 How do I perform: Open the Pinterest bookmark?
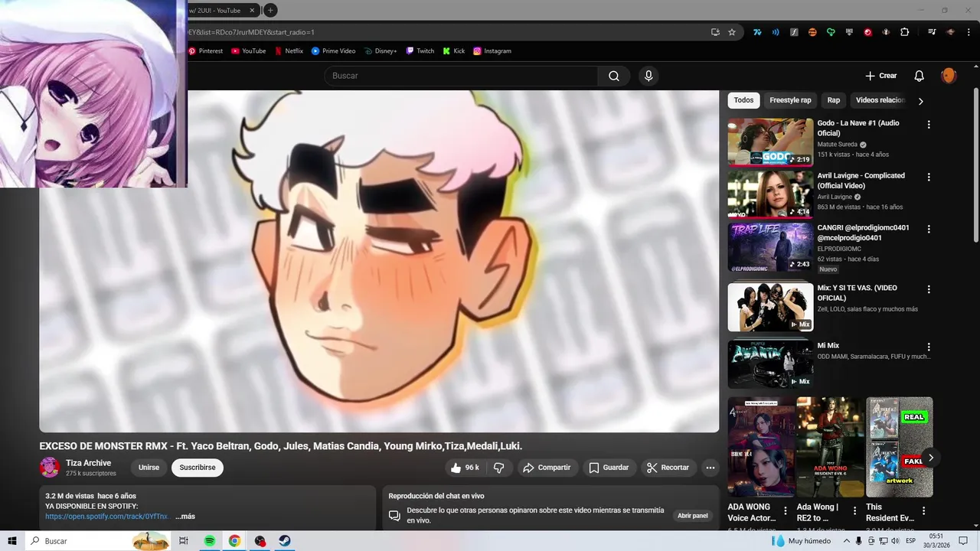pos(205,51)
